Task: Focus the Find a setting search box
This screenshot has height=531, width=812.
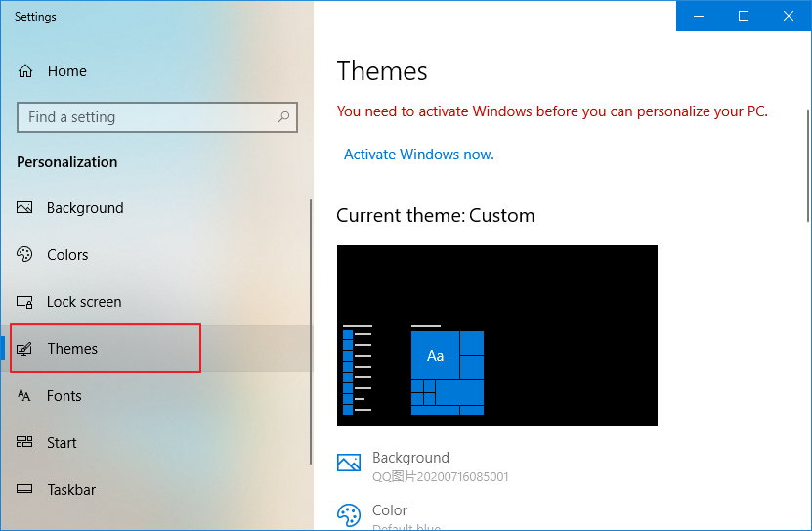Action: click(x=147, y=117)
